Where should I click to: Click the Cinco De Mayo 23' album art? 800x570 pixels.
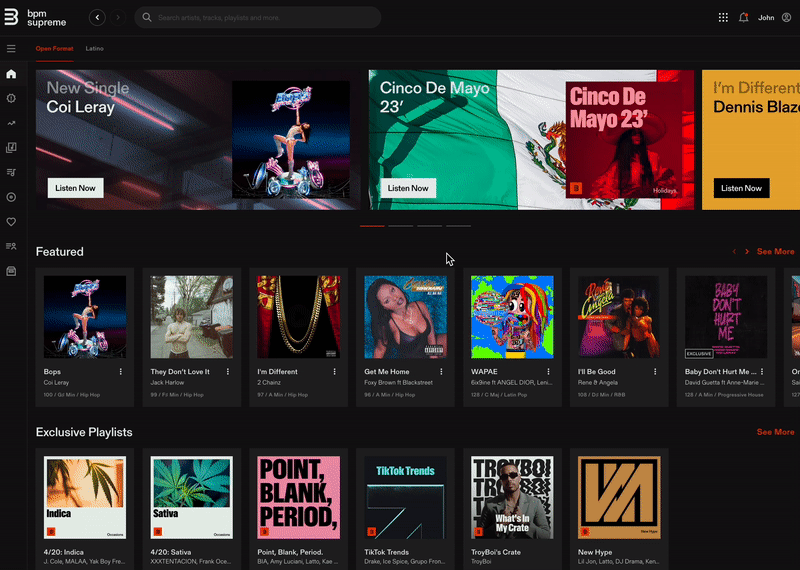point(623,139)
